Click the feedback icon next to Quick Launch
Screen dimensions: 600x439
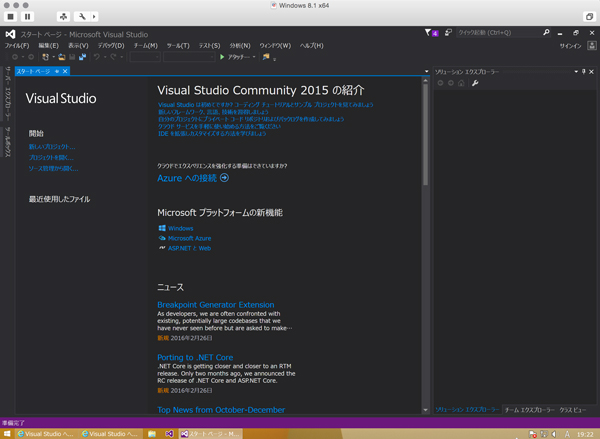[448, 33]
